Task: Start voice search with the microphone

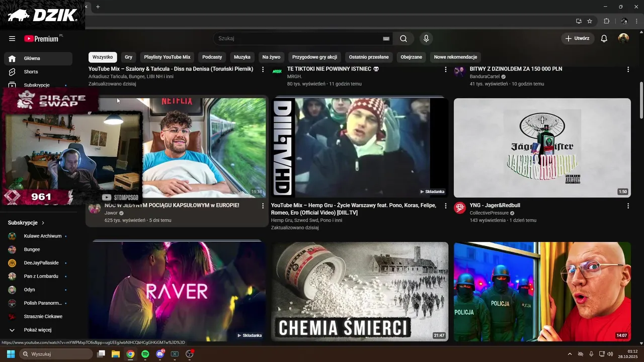Action: click(426, 39)
